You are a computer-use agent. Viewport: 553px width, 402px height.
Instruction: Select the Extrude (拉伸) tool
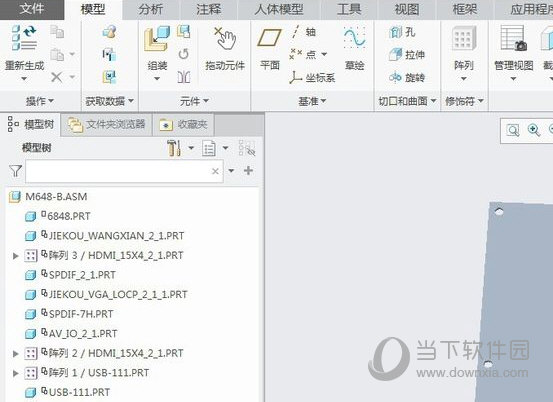click(407, 54)
